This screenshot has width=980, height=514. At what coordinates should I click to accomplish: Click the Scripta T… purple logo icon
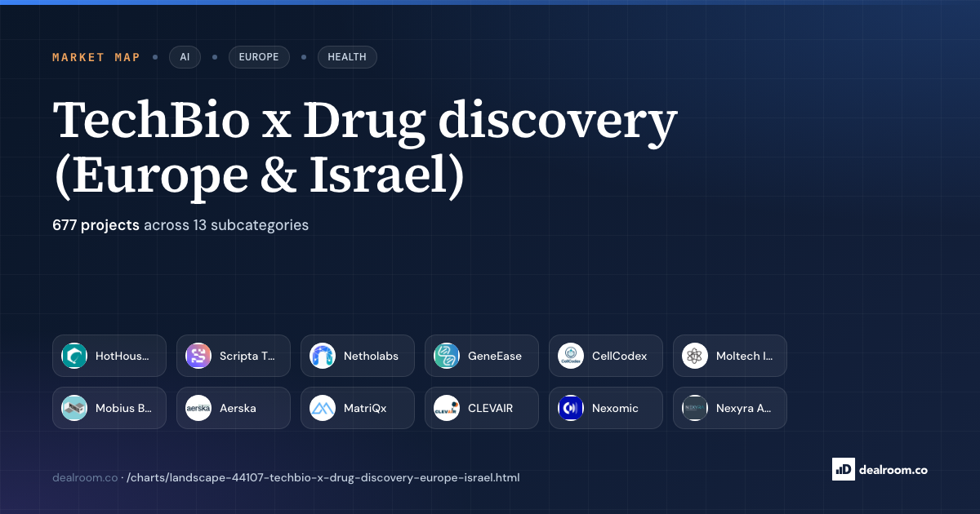coord(198,356)
